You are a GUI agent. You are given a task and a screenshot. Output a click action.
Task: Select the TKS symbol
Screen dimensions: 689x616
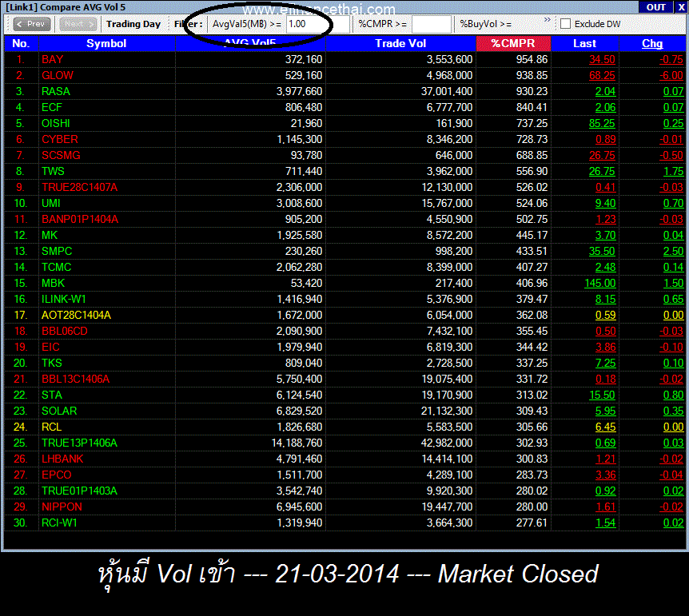[x=52, y=363]
